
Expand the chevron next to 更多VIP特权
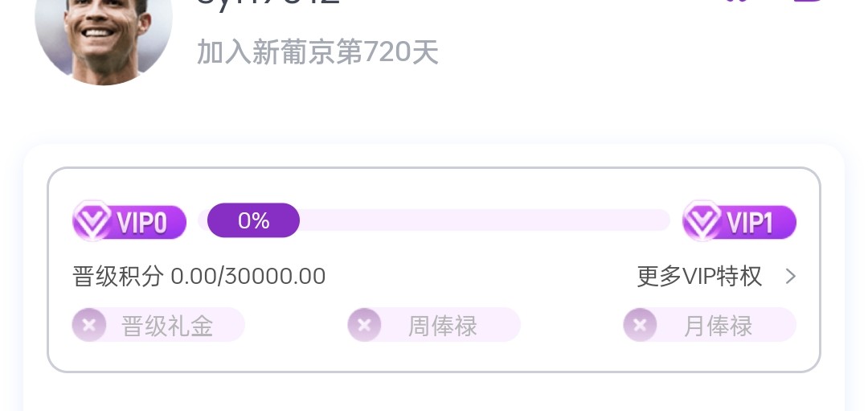coord(791,277)
